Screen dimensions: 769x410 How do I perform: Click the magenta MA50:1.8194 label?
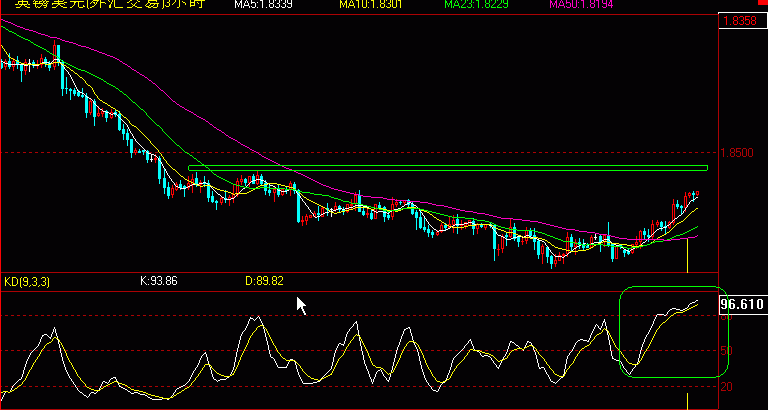pos(581,4)
